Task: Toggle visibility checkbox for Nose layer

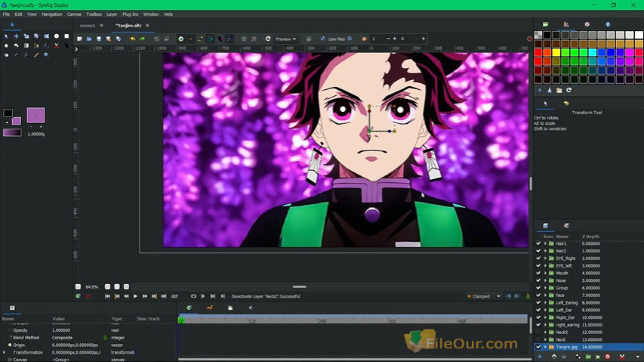Action: coord(538,280)
